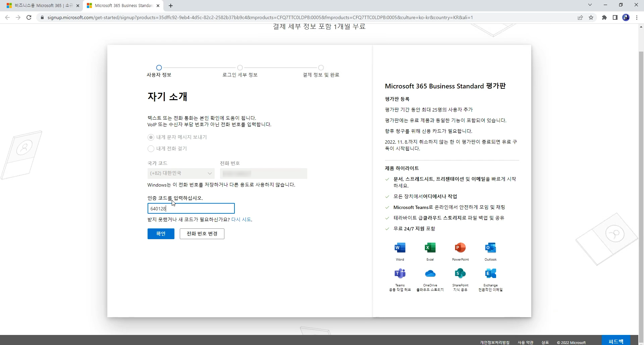This screenshot has width=644, height=345.
Task: Click the PowerPoint app icon
Action: [x=460, y=248]
